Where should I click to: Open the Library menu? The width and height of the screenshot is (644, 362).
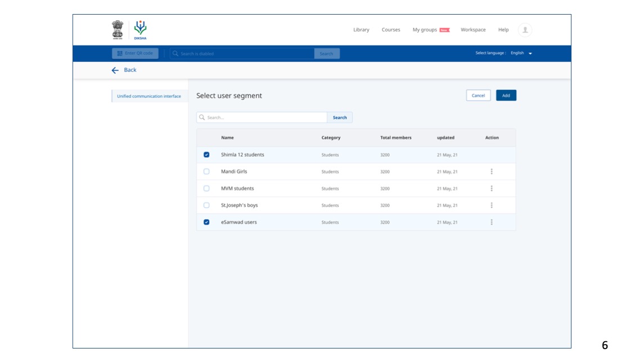point(361,29)
